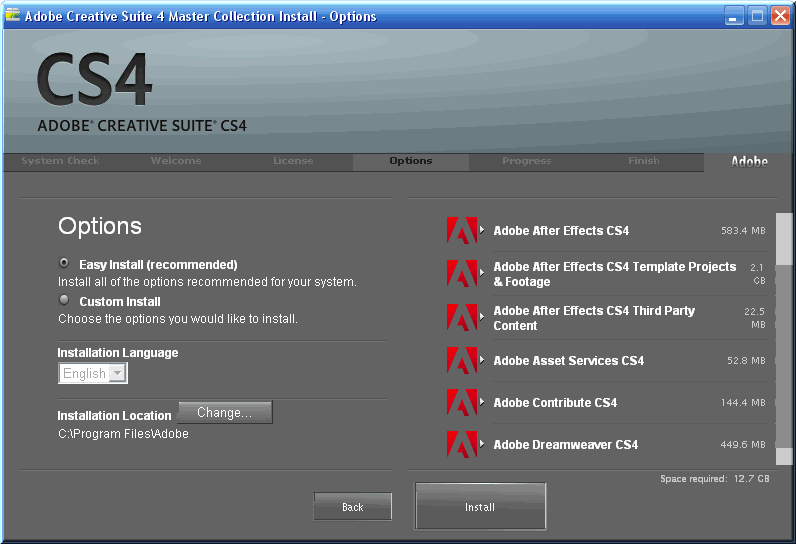
Task: Expand the Adobe Contribute CS4 arrow
Action: coord(482,402)
